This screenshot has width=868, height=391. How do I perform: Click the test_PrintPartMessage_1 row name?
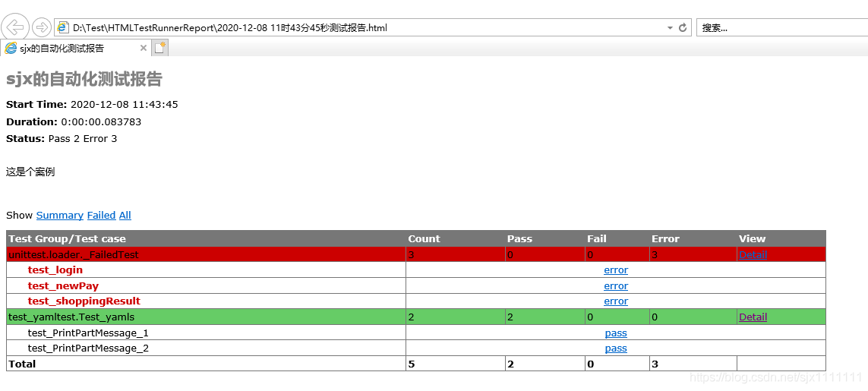[x=88, y=333]
